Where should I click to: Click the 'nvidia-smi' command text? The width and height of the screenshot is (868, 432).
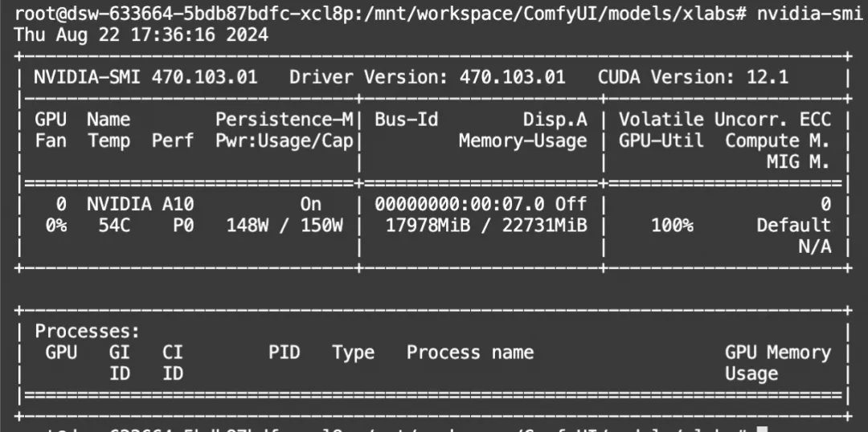pyautogui.click(x=810, y=14)
